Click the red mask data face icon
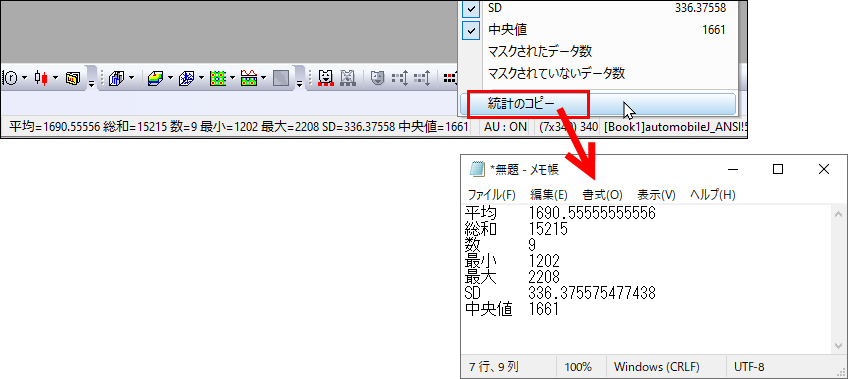Viewport: 848px width, 379px height. 326,78
